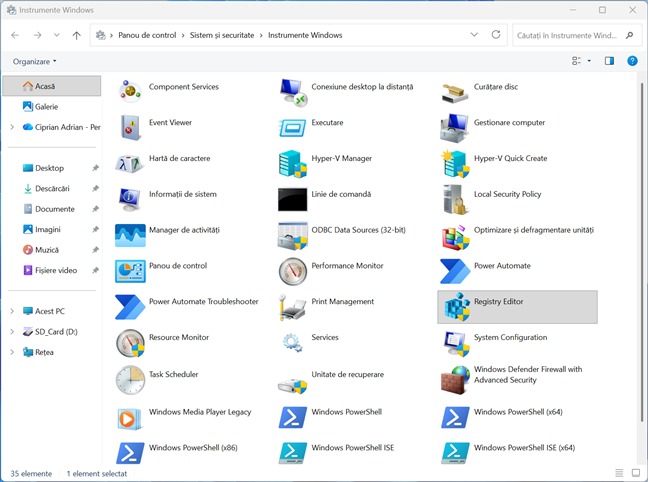Viewport: 648px width, 482px height.
Task: Click the Panou de control item icon
Action: 130,271
